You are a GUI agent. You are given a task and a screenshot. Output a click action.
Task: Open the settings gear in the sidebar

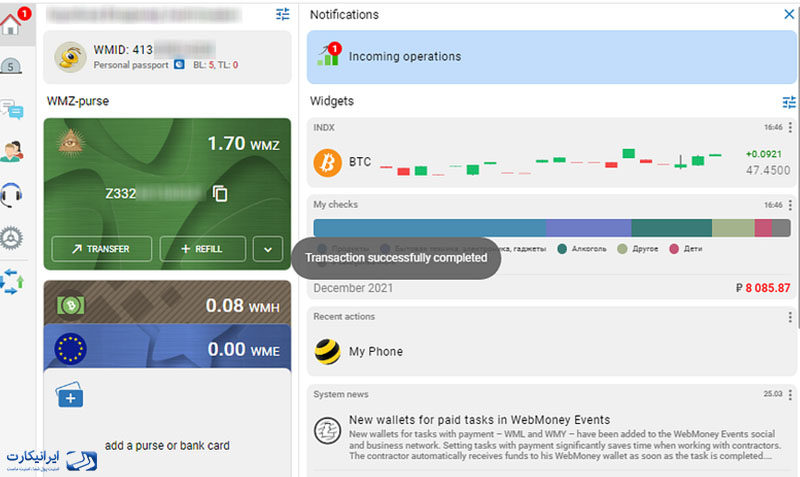point(11,238)
